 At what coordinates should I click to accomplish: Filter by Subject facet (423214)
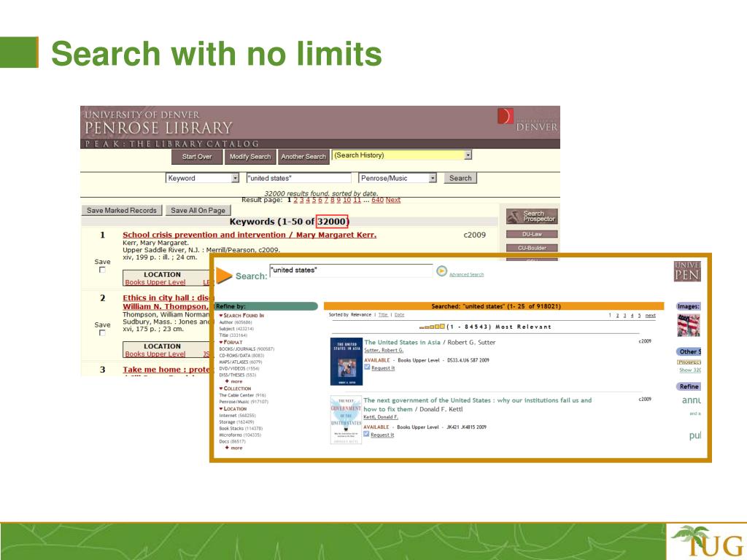tap(236, 329)
